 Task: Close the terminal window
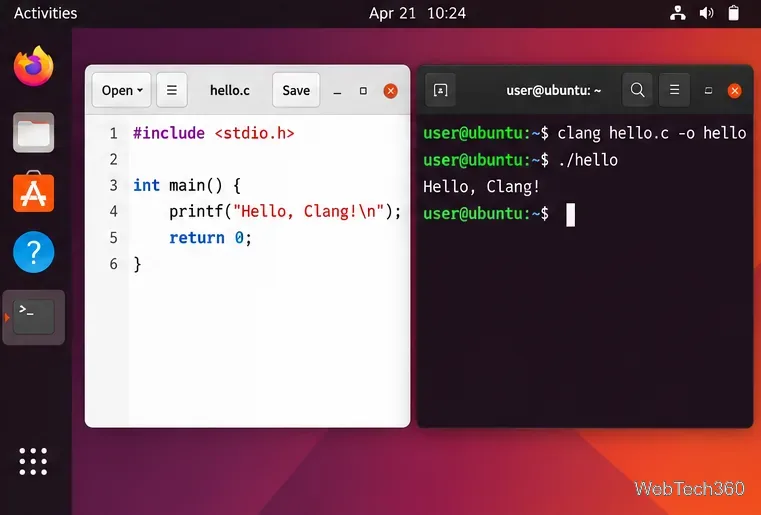click(734, 91)
